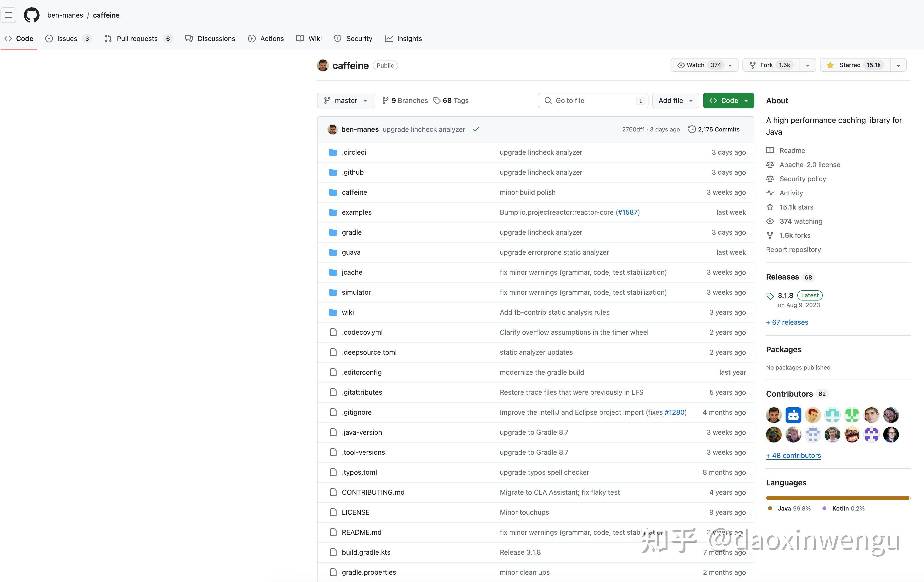View the 9 Branches link

(x=405, y=100)
